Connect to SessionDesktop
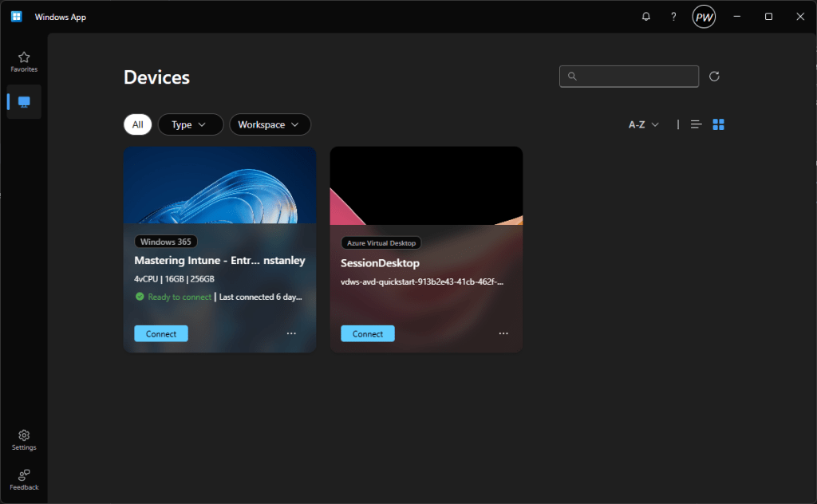The image size is (817, 504). point(368,333)
